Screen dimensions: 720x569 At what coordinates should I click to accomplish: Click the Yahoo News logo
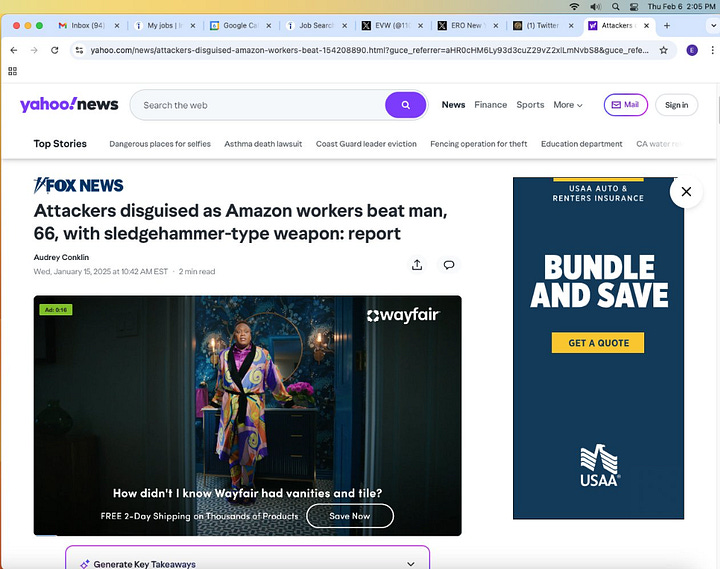pos(69,105)
